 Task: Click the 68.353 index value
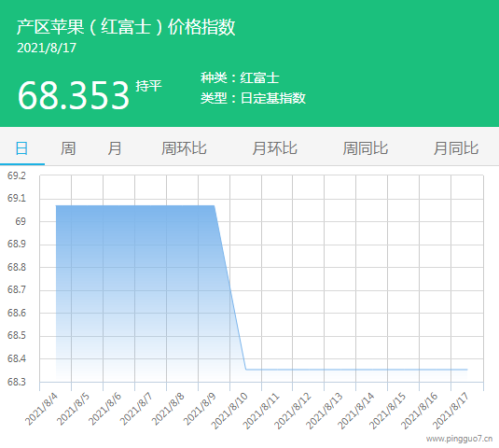click(x=74, y=95)
